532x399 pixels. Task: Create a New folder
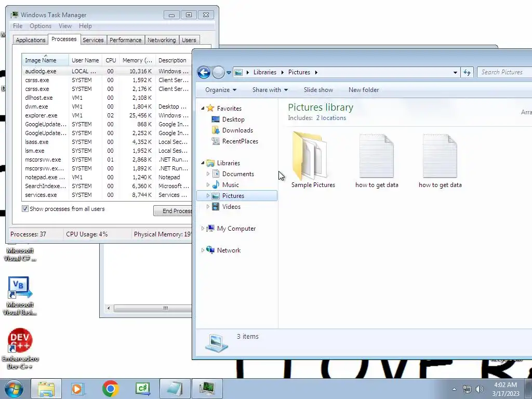pyautogui.click(x=363, y=90)
